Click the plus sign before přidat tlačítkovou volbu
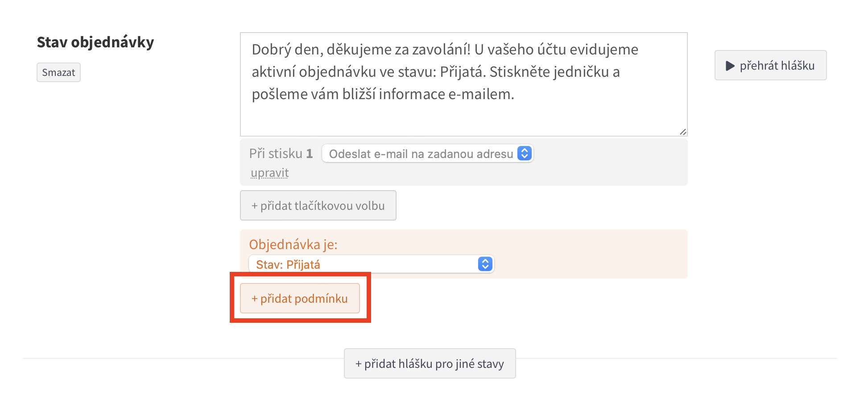 255,206
